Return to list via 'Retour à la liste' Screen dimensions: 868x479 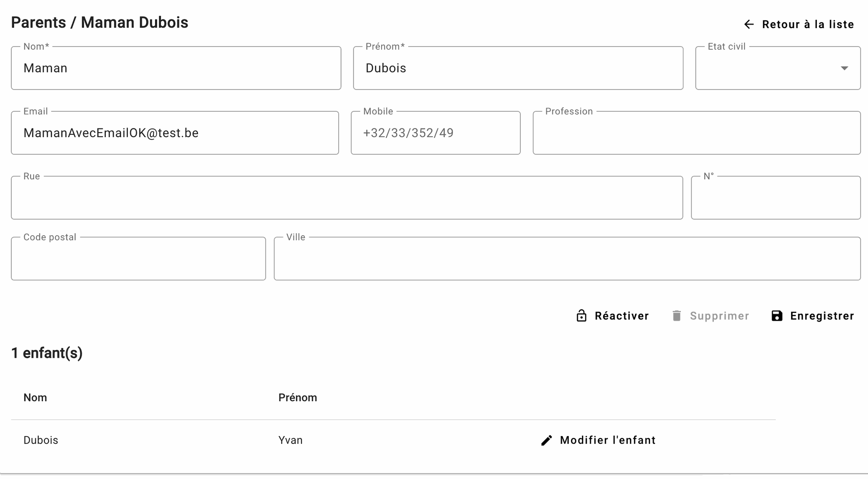coord(807,24)
